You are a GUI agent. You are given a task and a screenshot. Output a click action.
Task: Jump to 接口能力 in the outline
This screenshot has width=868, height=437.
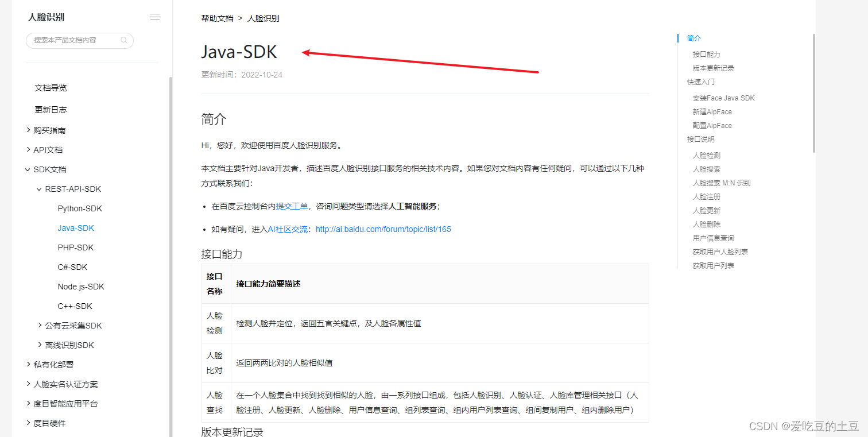706,55
